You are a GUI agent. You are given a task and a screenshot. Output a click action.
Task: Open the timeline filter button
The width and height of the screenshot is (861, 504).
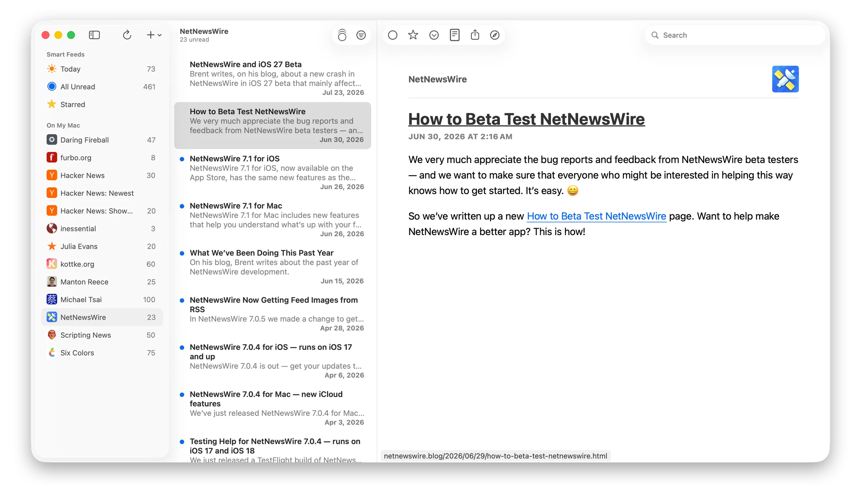(361, 35)
